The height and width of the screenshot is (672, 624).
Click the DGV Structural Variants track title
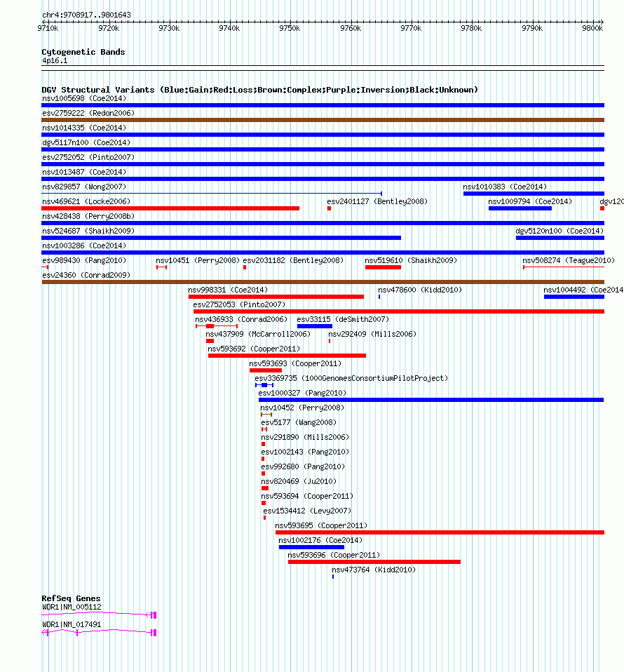tap(259, 90)
